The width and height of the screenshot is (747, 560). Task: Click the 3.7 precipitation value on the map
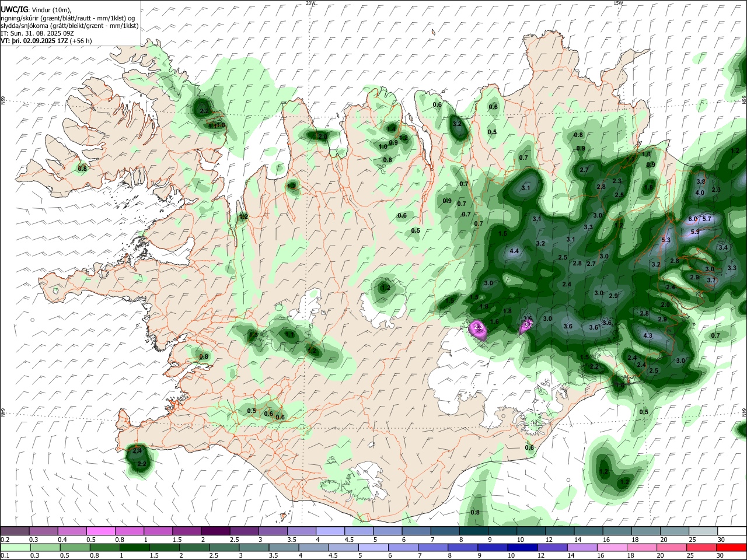click(711, 280)
